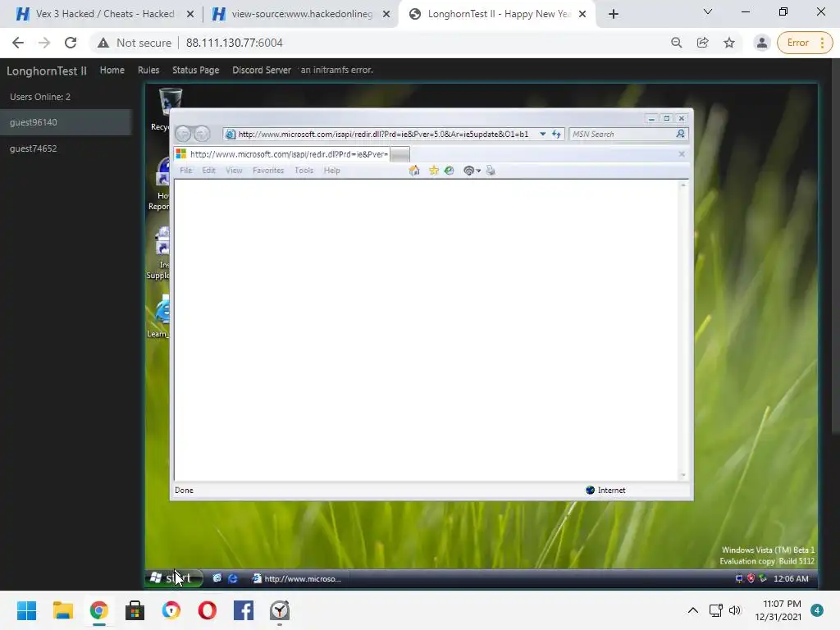Click the MSN Search magnifier icon
Viewport: 840px width, 630px height.
(x=680, y=134)
